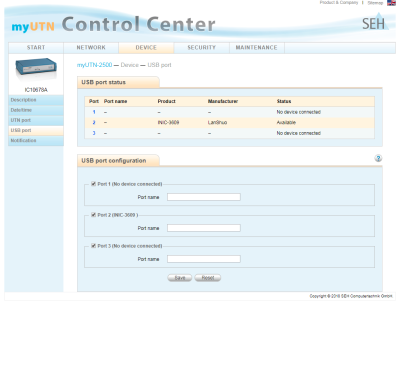Select USB port in the sidebar
The image size is (400, 371).
click(36, 130)
